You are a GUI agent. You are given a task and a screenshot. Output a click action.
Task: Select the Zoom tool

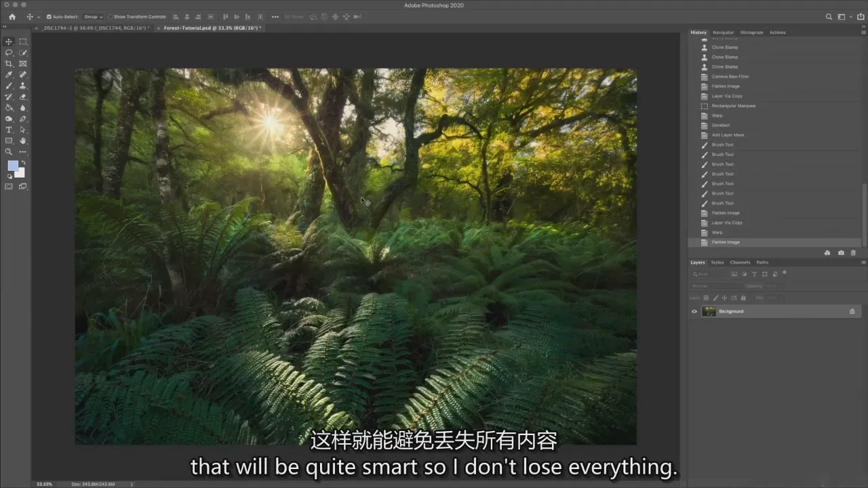point(9,152)
